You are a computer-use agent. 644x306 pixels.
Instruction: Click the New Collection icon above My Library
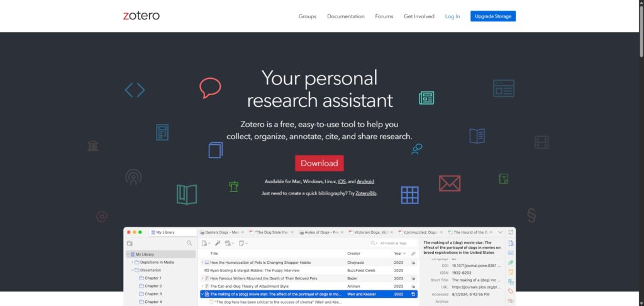[x=130, y=244]
